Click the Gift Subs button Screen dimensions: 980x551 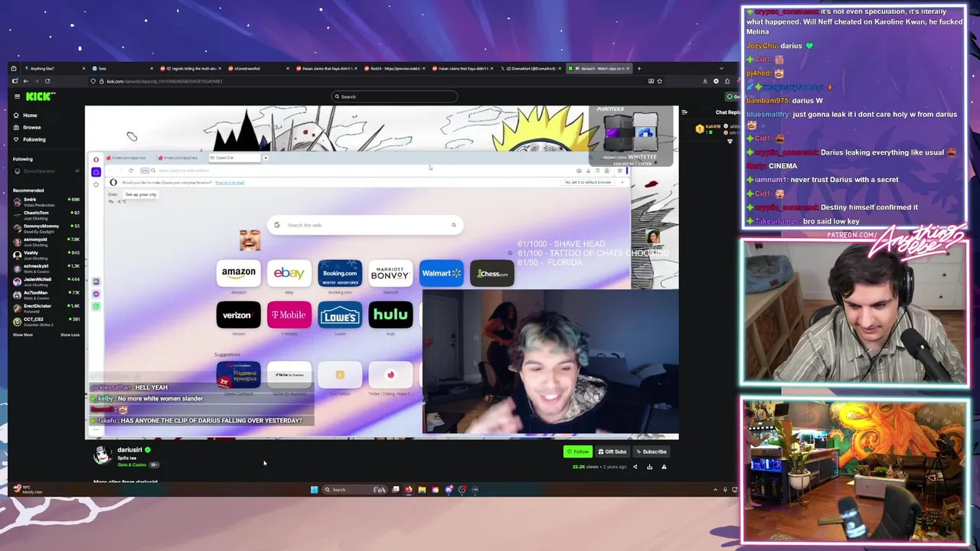tap(612, 452)
